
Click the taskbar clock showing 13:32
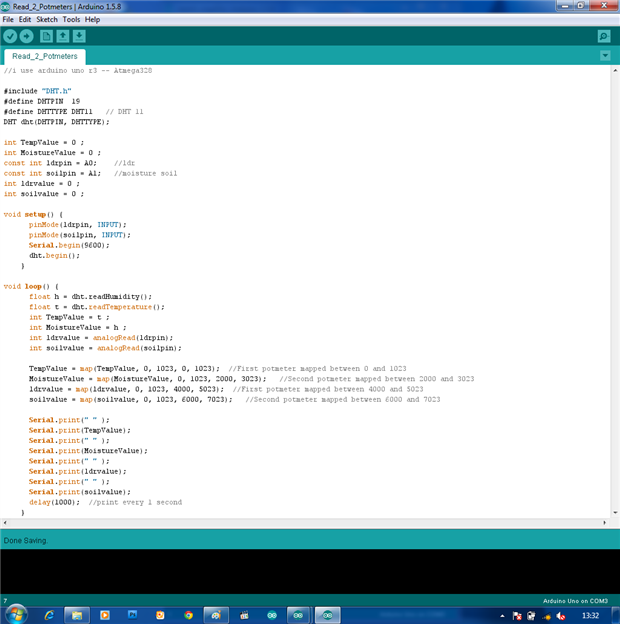click(x=590, y=615)
